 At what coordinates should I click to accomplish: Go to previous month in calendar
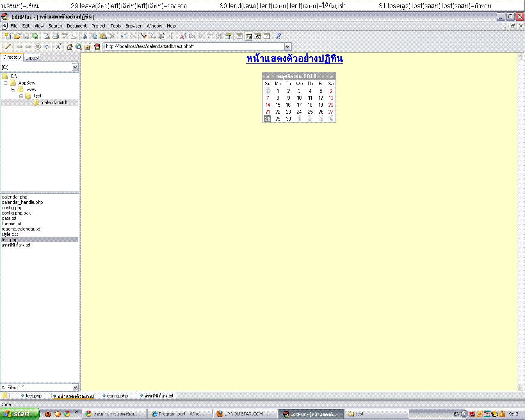[267, 77]
